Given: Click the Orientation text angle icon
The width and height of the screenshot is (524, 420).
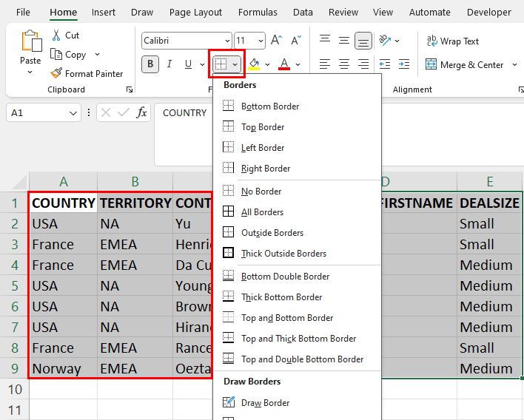Looking at the screenshot, I should (385, 41).
